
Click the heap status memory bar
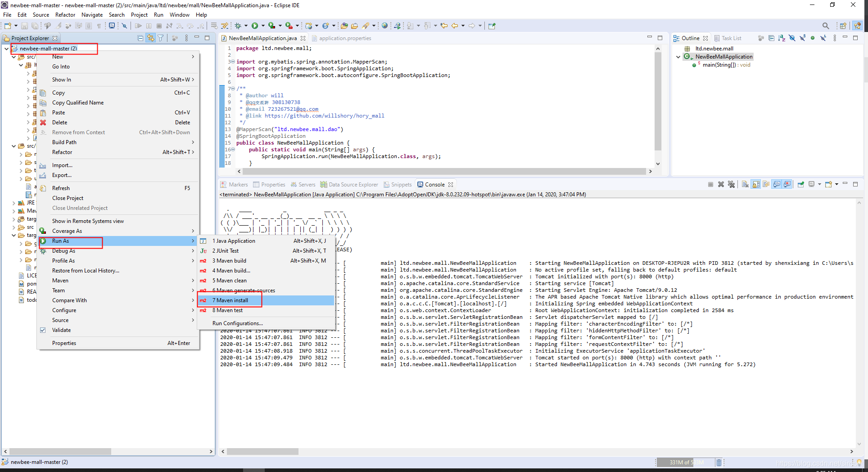click(685, 463)
